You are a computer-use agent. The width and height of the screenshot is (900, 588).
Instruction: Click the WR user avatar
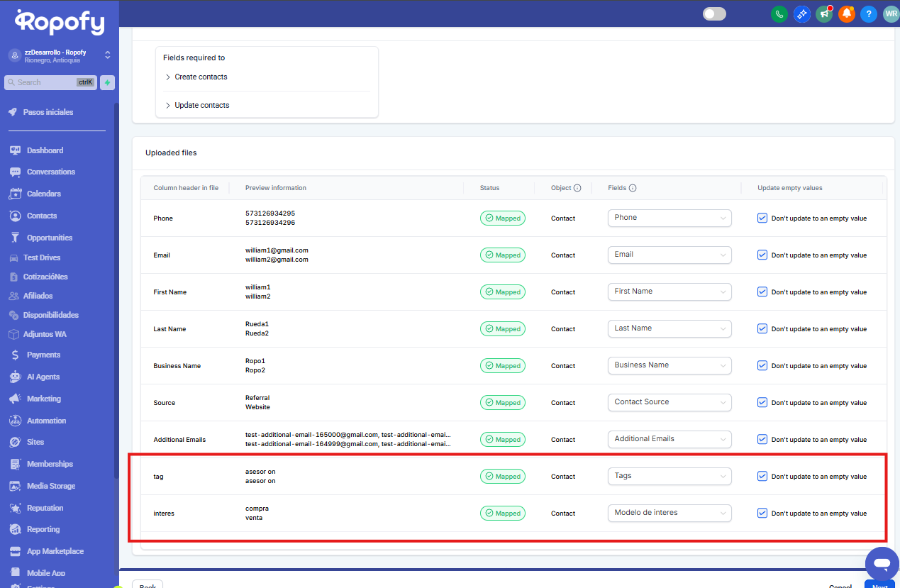[x=890, y=14]
